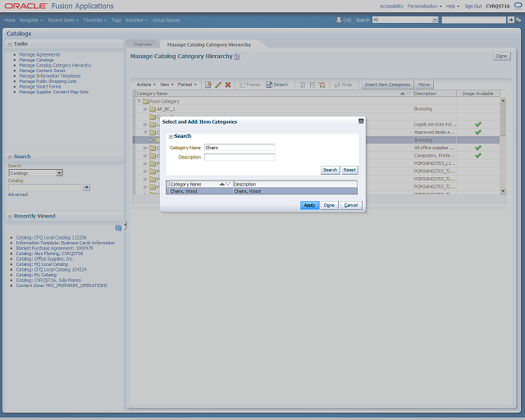Screen dimensions: 525x420
Task: Open Group Spaces in the navigation bar
Action: click(166, 20)
